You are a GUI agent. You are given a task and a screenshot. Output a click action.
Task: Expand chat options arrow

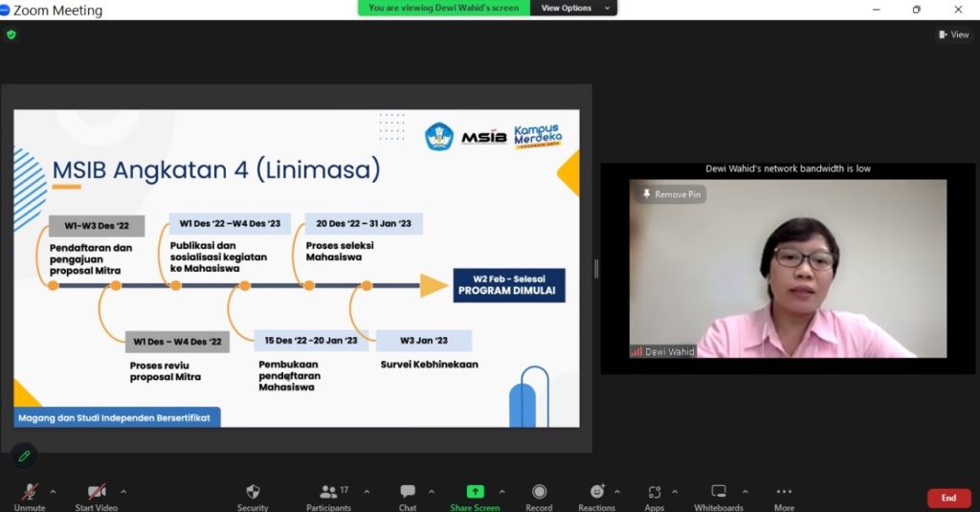pos(432,492)
